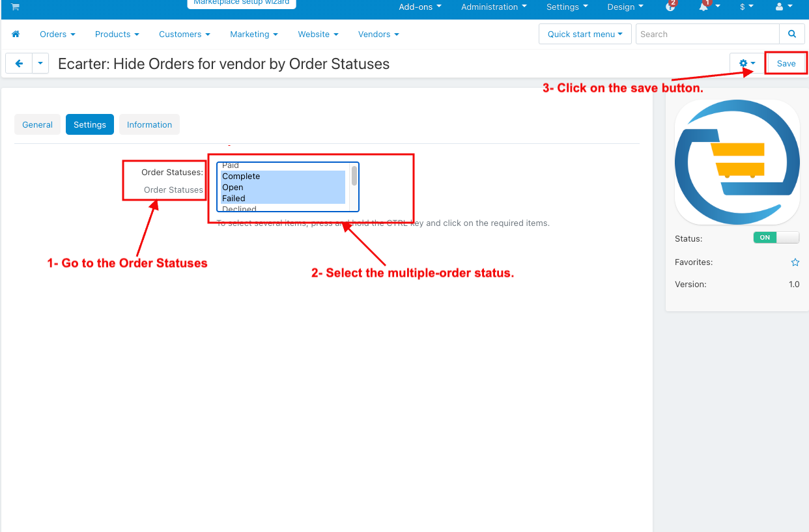Select Paid in Order Statuses list
The width and height of the screenshot is (809, 532).
coord(283,166)
